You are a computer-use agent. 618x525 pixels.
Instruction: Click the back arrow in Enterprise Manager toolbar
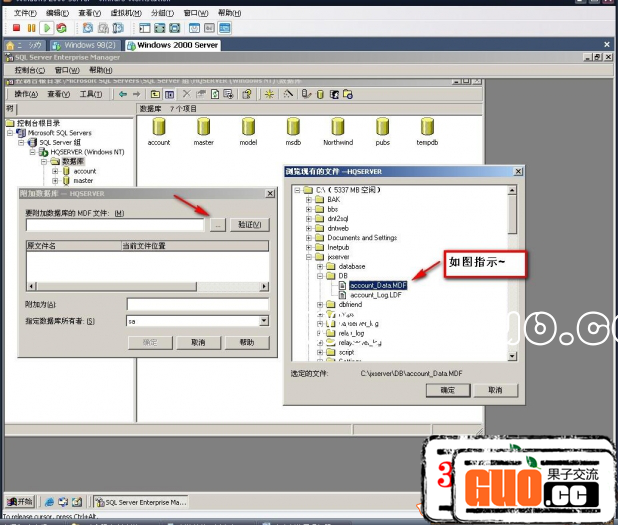[123, 94]
